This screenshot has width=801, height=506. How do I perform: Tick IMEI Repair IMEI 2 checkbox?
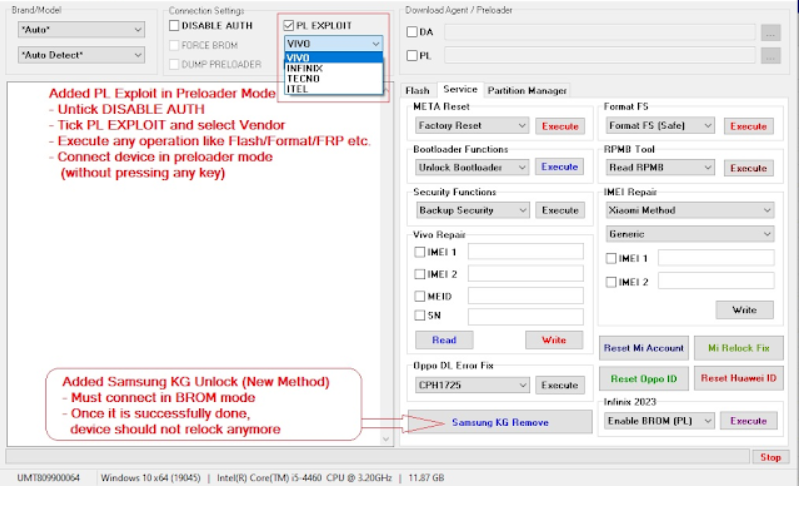[x=611, y=282]
